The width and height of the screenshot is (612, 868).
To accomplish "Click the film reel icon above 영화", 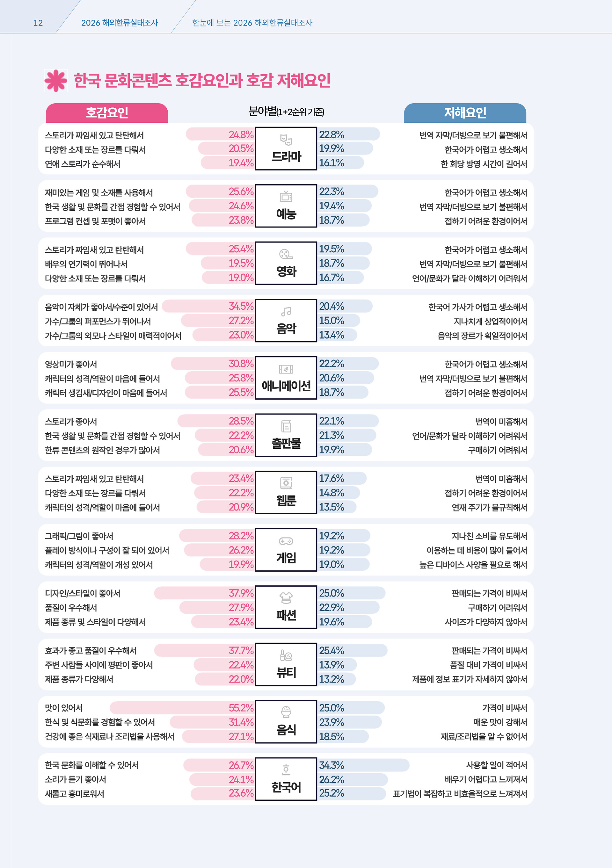I will point(286,254).
